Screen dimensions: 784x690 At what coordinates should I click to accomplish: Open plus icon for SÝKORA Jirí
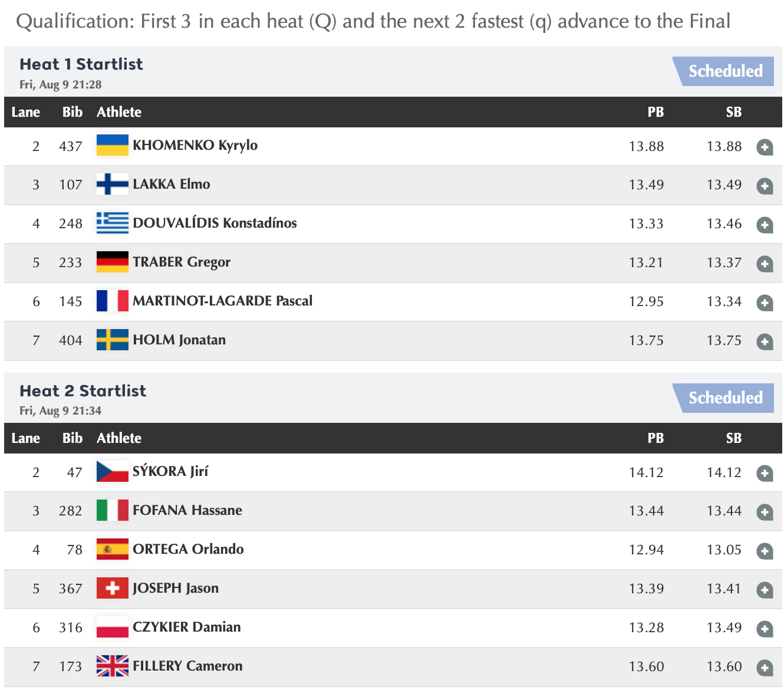pos(765,473)
